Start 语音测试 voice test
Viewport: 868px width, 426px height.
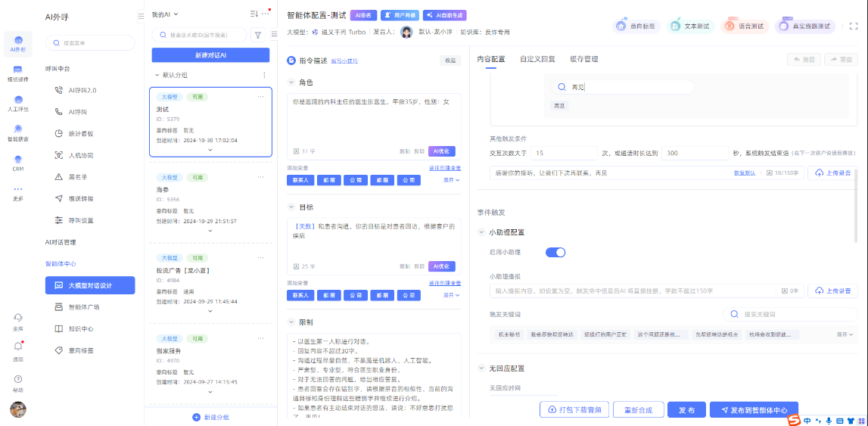click(744, 26)
